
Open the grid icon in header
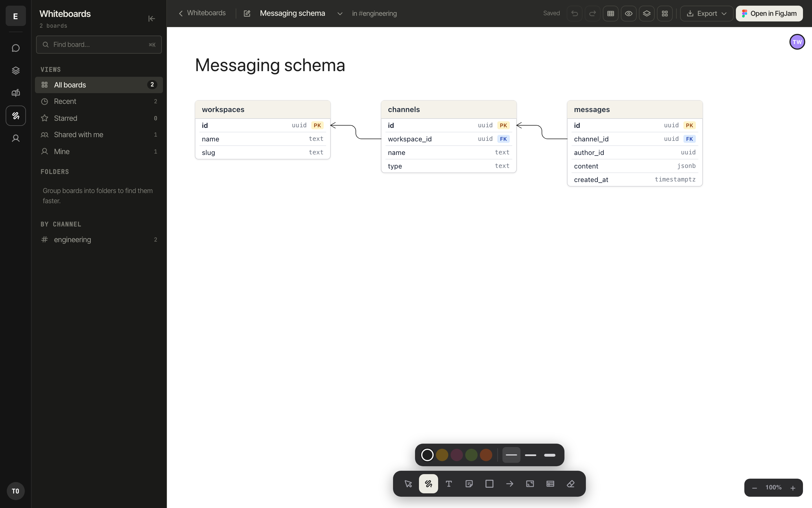click(x=665, y=14)
